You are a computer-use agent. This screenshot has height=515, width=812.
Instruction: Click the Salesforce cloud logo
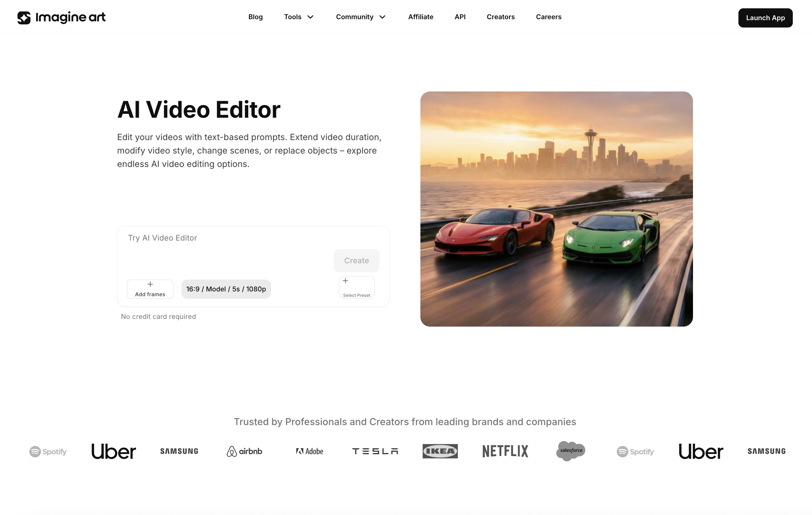(570, 451)
